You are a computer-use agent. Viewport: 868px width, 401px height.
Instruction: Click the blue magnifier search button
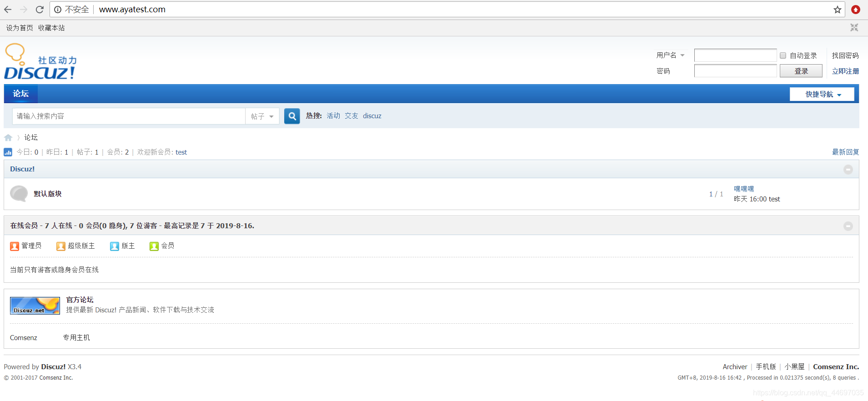coord(292,116)
